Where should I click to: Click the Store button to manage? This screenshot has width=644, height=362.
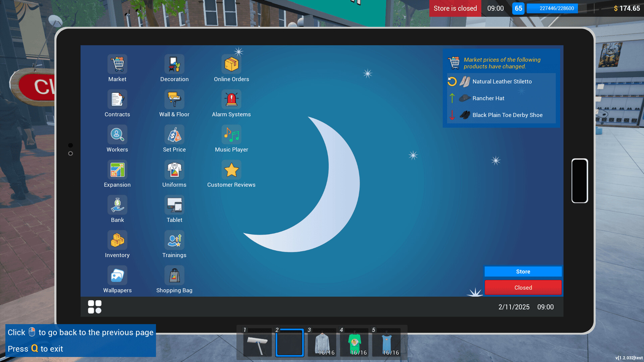point(523,271)
